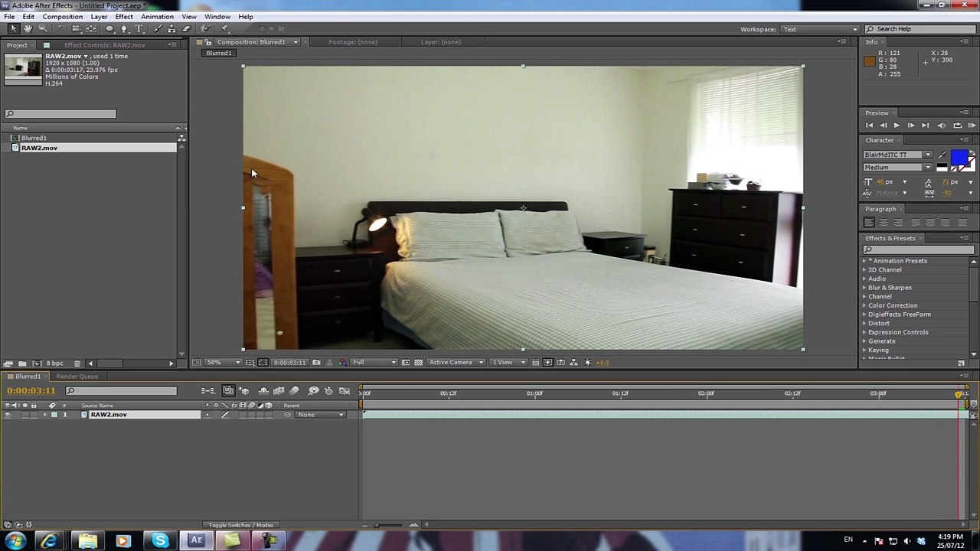Select the Selection arrow tool
980x551 pixels.
click(x=13, y=29)
